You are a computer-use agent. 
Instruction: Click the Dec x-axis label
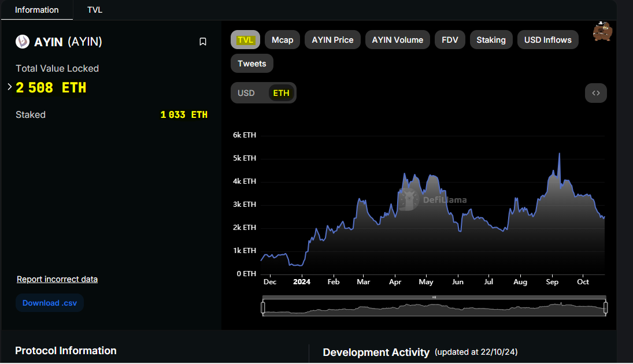point(269,282)
